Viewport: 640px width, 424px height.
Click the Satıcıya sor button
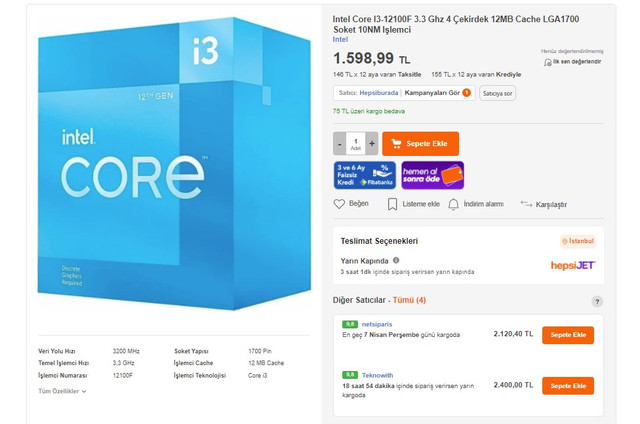coord(497,93)
